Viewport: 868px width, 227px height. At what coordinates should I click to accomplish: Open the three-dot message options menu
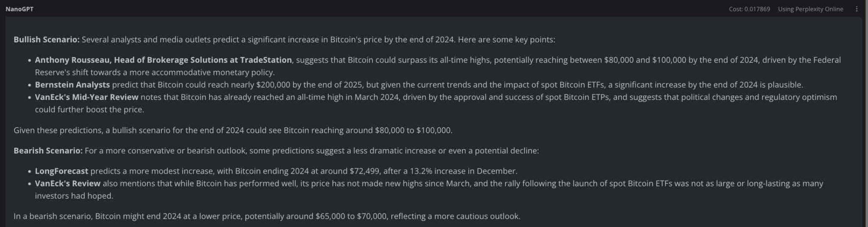(857, 9)
